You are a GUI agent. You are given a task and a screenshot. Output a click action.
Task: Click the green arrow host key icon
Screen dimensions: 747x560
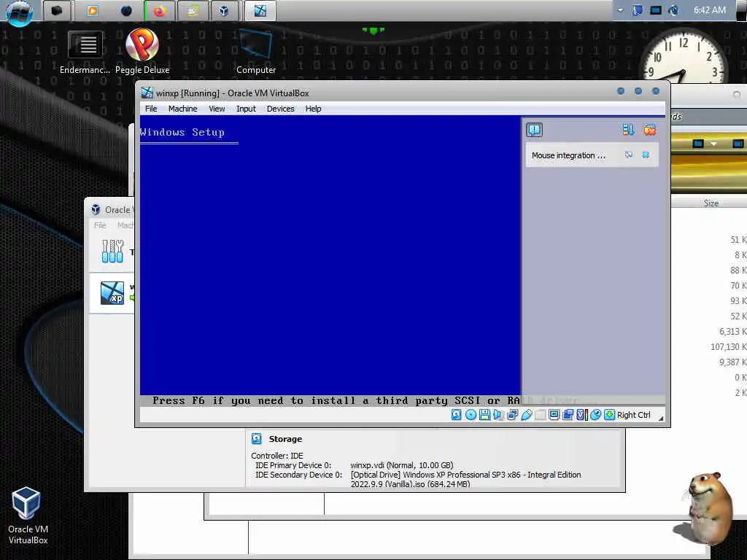609,415
